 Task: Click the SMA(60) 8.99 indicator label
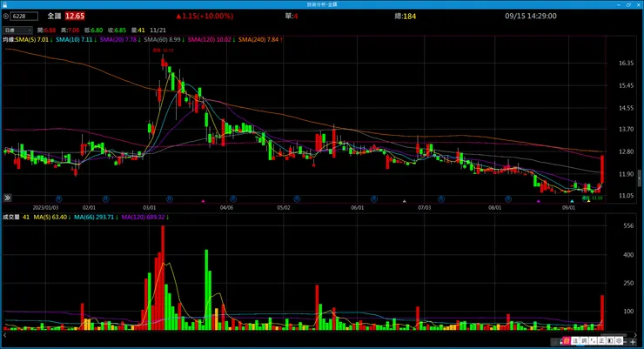pyautogui.click(x=162, y=39)
